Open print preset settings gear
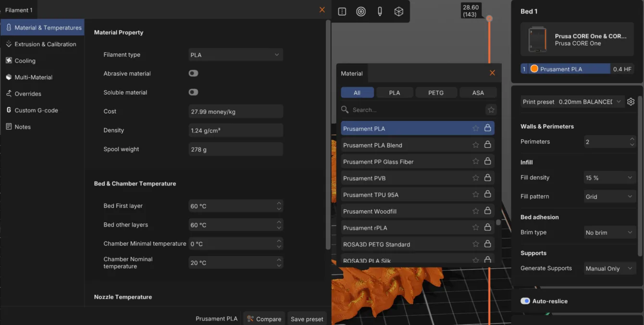The height and width of the screenshot is (325, 644). pyautogui.click(x=631, y=102)
